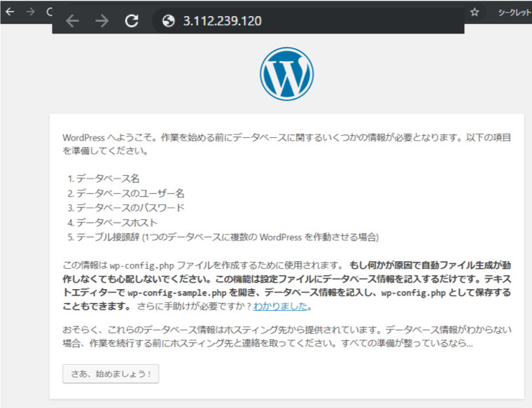532x408 pixels.
Task: Click the globe site-info icon before the IP address
Action: pyautogui.click(x=168, y=21)
